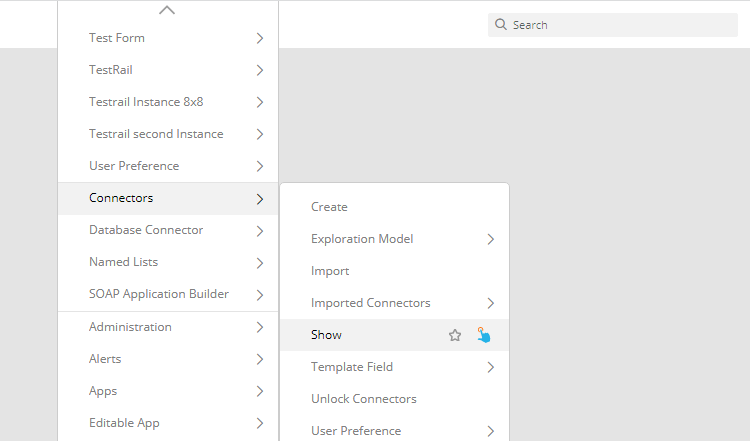Expand the Exploration Model submenu chevron

pyautogui.click(x=491, y=239)
